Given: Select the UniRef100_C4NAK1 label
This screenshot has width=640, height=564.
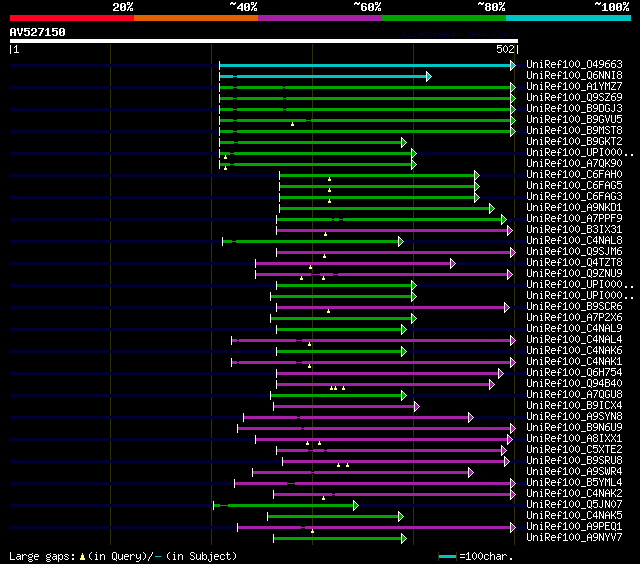Looking at the screenshot, I should click(x=574, y=362).
